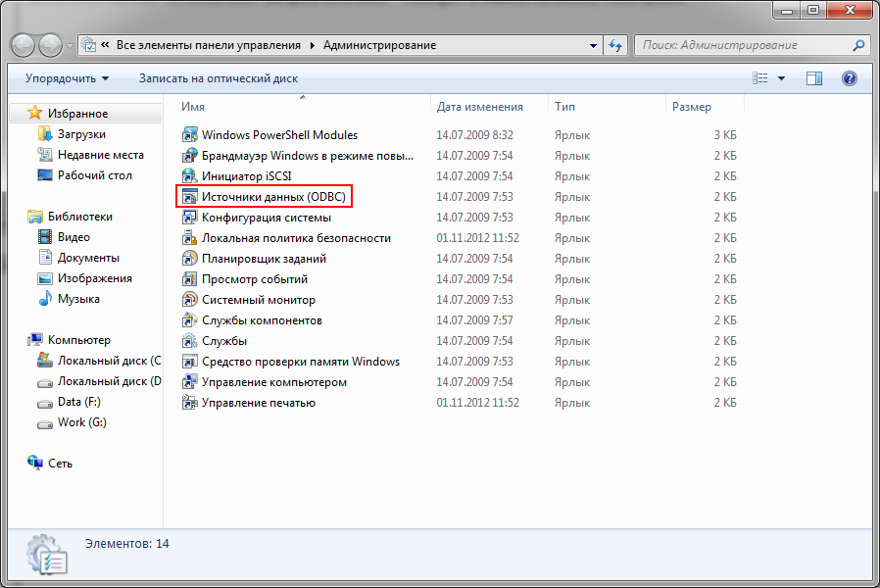This screenshot has height=588, width=880.
Task: Click breadcrumb Все элементы панели управления
Action: pyautogui.click(x=208, y=45)
